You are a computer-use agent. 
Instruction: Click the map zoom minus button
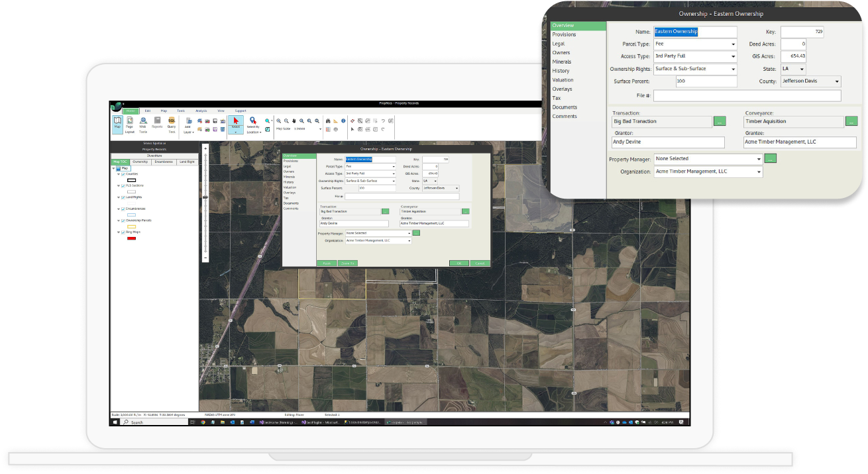pyautogui.click(x=205, y=258)
